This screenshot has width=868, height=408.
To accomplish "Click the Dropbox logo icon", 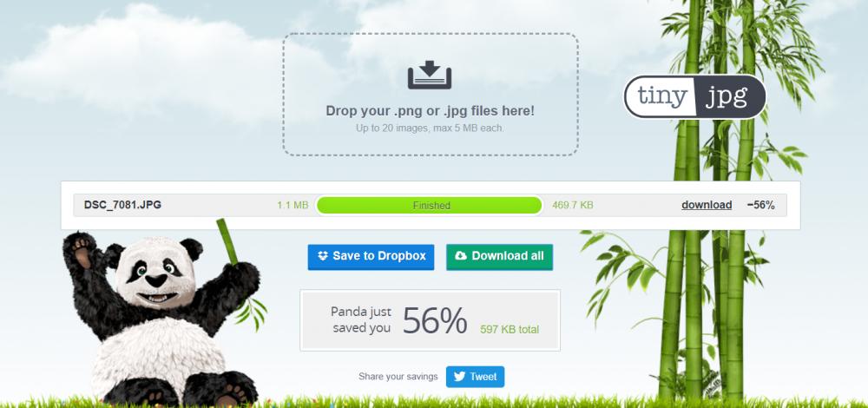I will pos(323,256).
